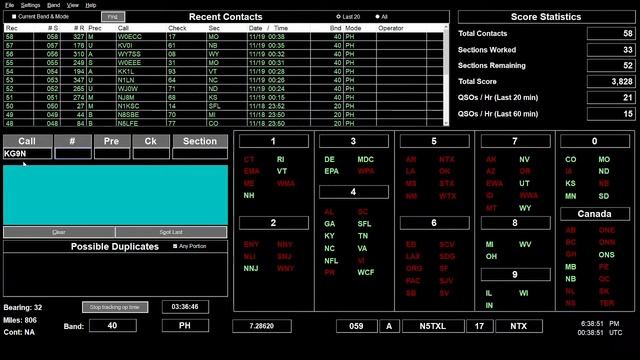This screenshot has width=640, height=360.
Task: Open the Settings menu
Action: (x=30, y=5)
